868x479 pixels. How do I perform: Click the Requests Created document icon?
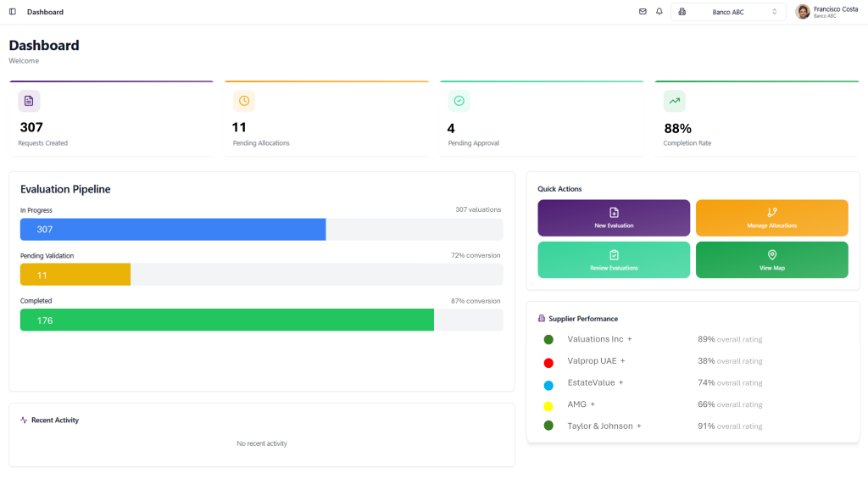29,101
